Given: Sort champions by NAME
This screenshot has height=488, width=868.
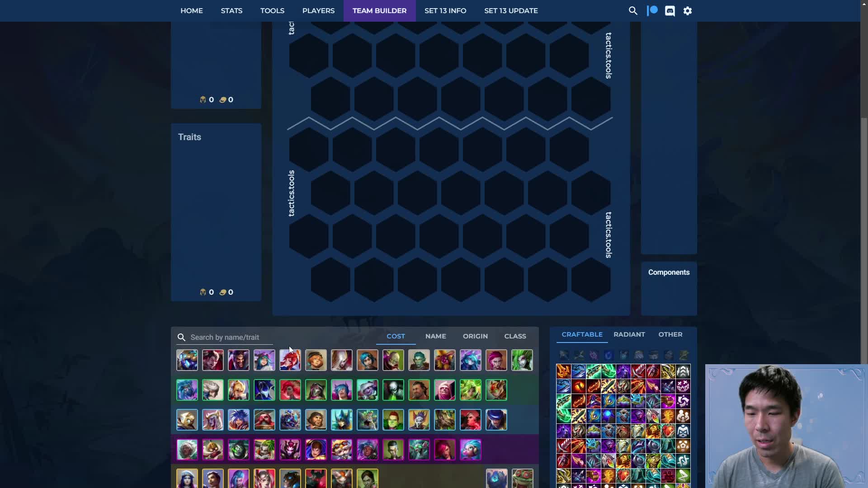Looking at the screenshot, I should coord(436,336).
